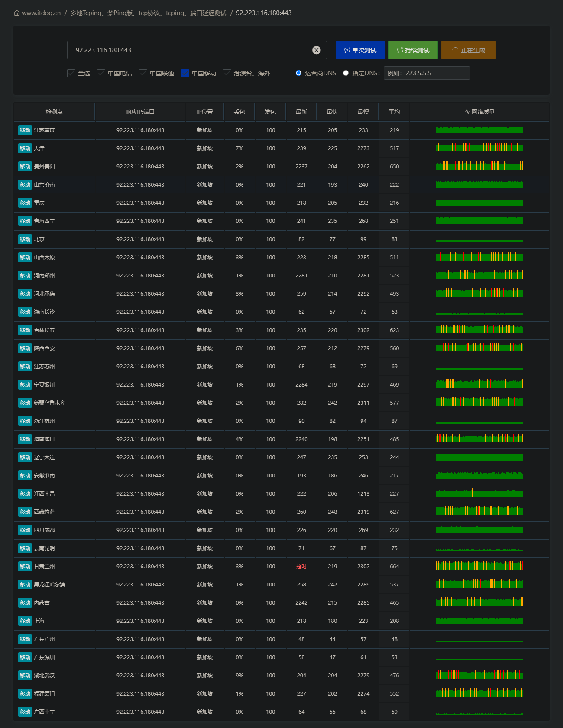563x728 pixels.
Task: Click 广东深圳 checkpoint name
Action: click(44, 657)
